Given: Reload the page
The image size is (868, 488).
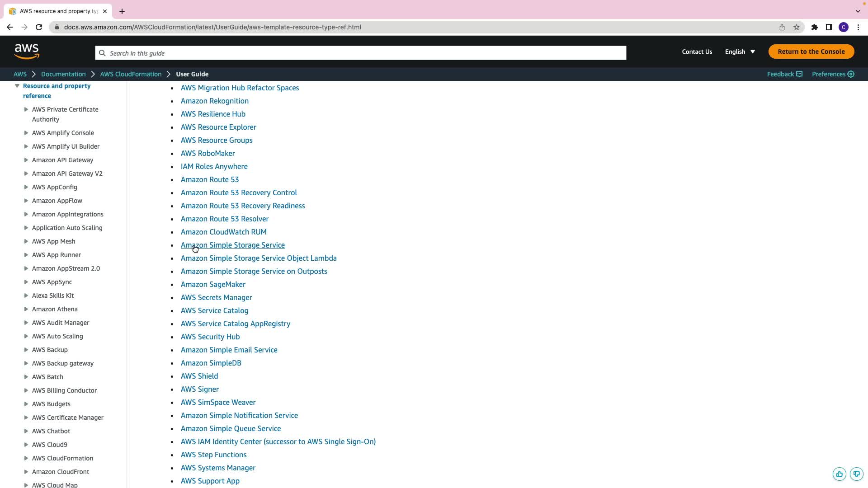Looking at the screenshot, I should tap(39, 27).
